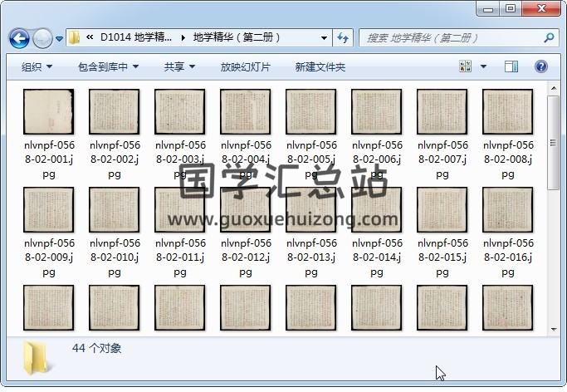Open the 包含到库中 menu
567x392 pixels.
coord(108,66)
